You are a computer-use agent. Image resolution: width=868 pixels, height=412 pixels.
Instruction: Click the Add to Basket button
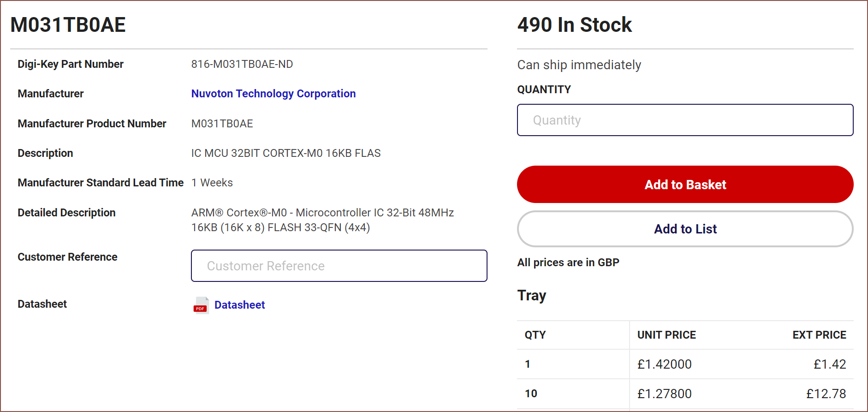tap(685, 185)
